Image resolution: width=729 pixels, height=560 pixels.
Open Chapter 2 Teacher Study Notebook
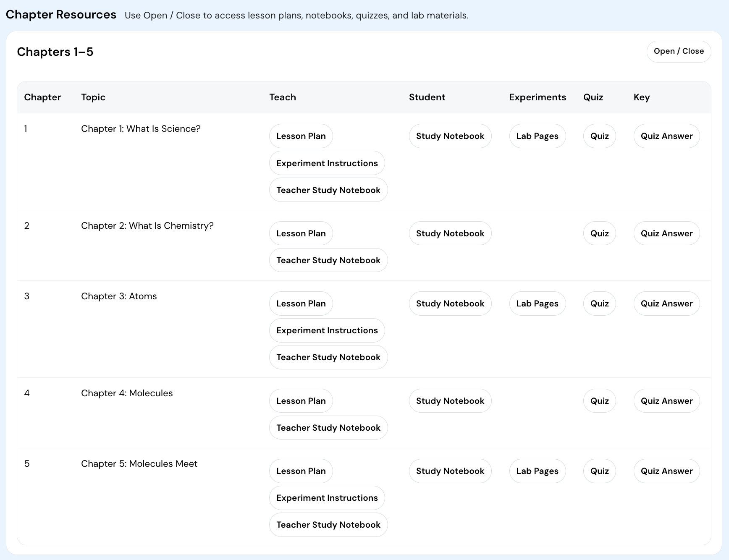coord(328,260)
